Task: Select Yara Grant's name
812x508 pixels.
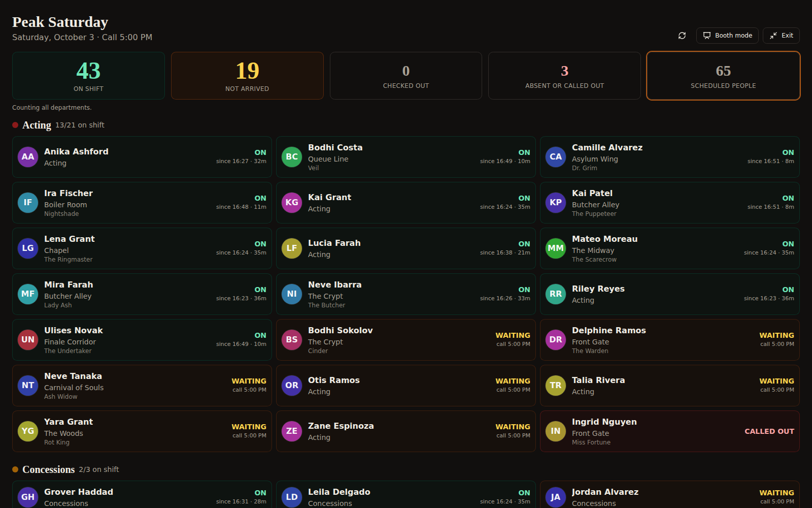Action: pyautogui.click(x=69, y=422)
